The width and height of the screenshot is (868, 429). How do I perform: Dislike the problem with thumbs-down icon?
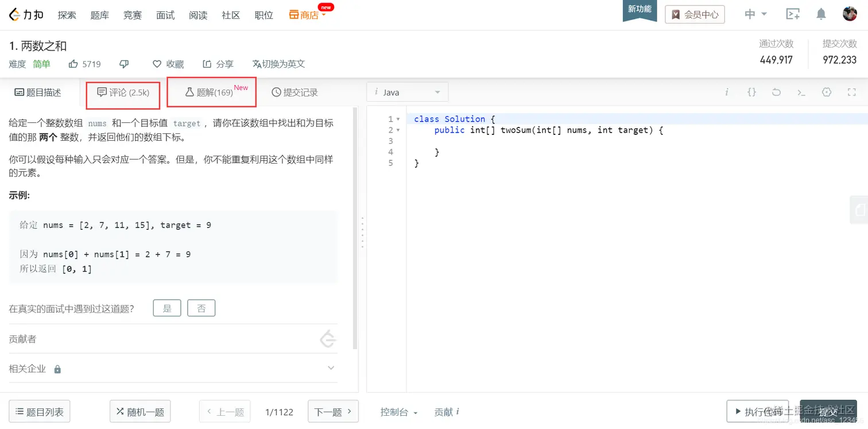click(124, 64)
